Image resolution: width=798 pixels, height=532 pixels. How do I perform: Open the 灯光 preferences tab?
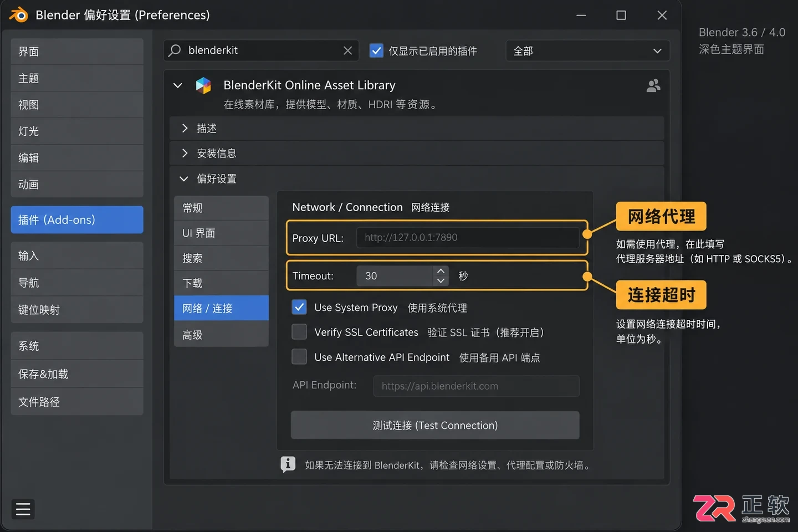[x=77, y=131]
